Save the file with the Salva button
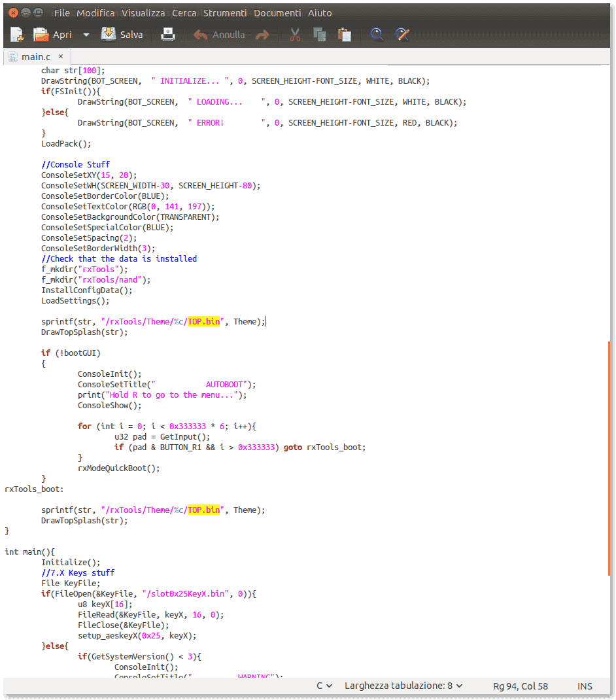Screen dimensions: 616x700 [122, 35]
